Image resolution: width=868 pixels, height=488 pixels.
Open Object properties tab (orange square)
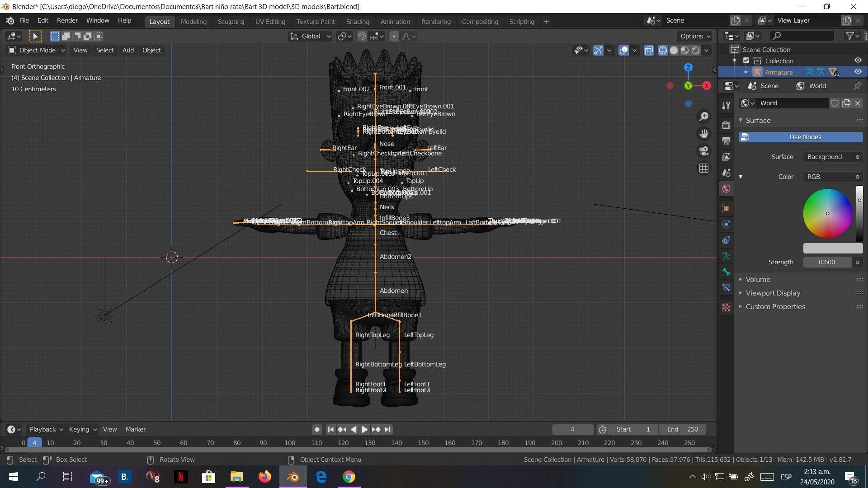[726, 208]
